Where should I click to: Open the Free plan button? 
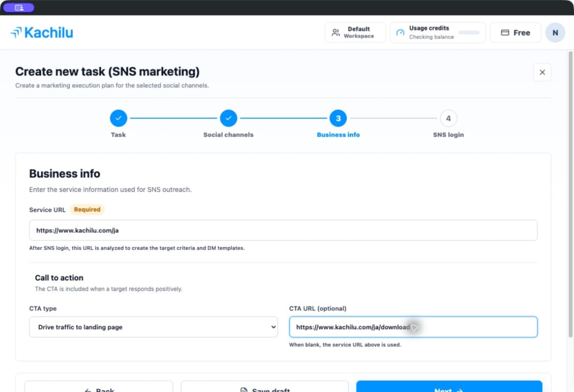point(515,33)
